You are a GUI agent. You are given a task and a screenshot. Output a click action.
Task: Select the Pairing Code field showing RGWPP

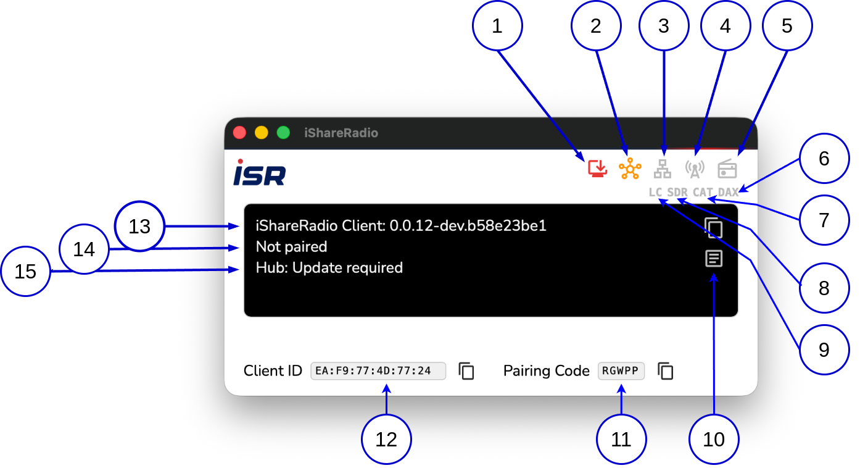click(x=622, y=371)
